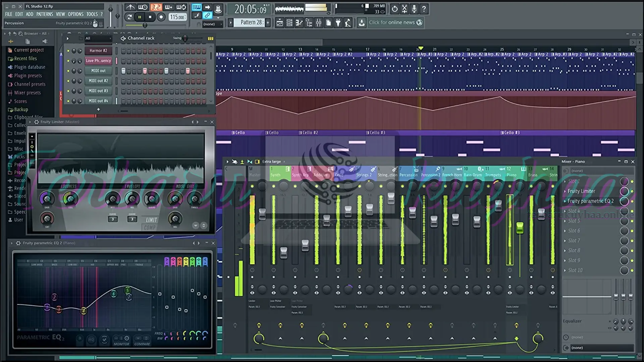This screenshot has height=362, width=644.
Task: Open the Channel rack options arrow menu
Action: [67, 39]
